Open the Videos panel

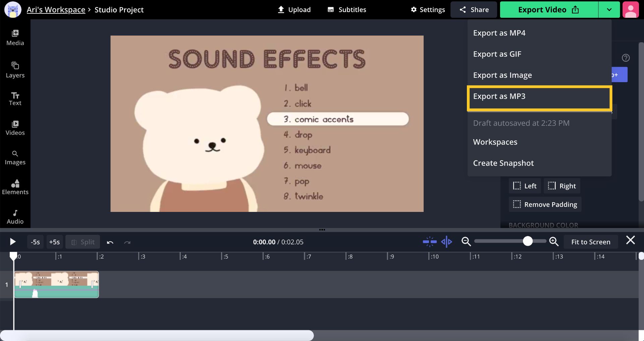(15, 128)
